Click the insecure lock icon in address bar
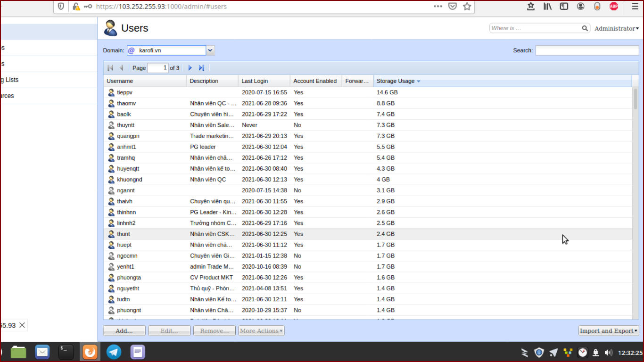 click(x=76, y=7)
